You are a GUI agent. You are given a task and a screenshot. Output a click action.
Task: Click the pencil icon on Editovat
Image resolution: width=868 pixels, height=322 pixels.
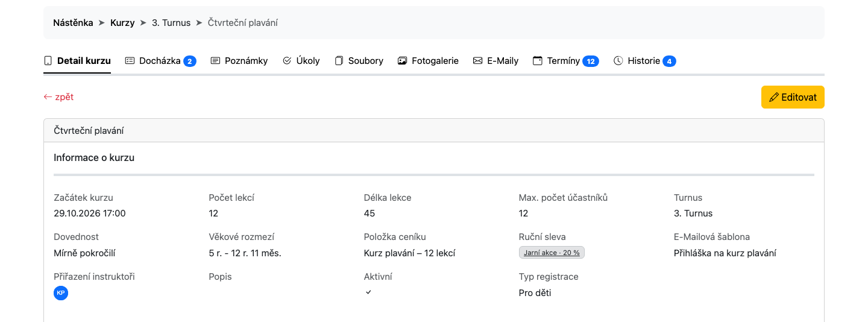774,97
